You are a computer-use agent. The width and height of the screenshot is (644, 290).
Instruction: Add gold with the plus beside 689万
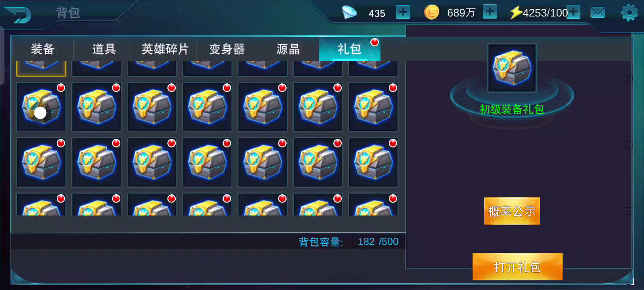click(x=490, y=12)
